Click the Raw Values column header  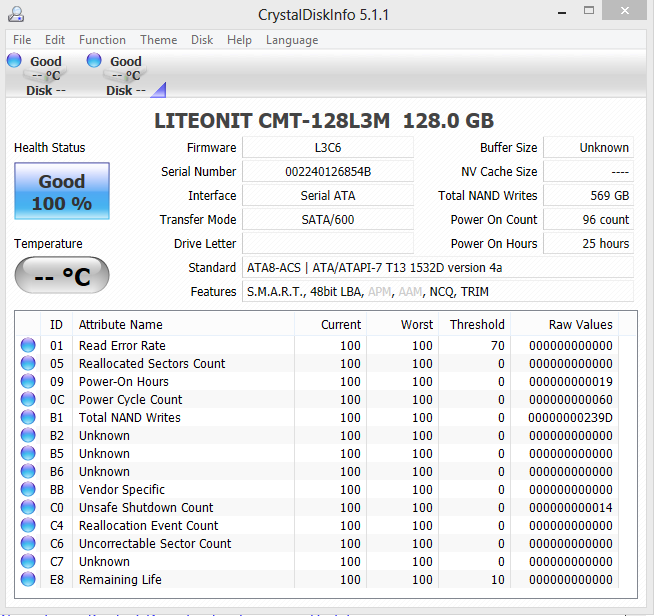click(x=580, y=325)
